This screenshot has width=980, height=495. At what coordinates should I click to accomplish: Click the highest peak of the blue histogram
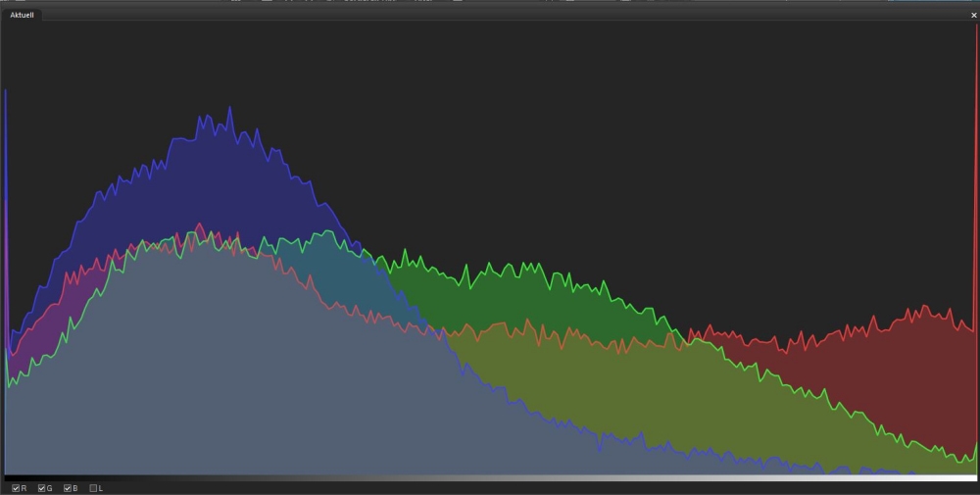click(229, 109)
